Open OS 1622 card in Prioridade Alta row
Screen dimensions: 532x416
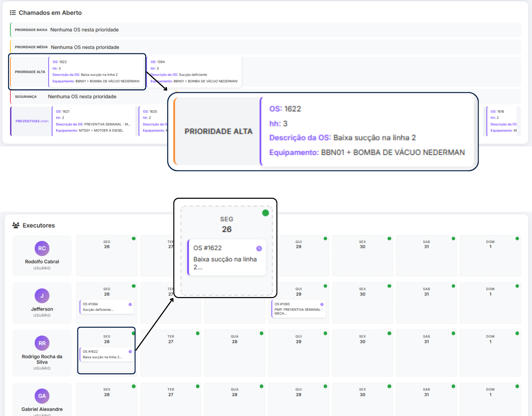click(x=96, y=72)
